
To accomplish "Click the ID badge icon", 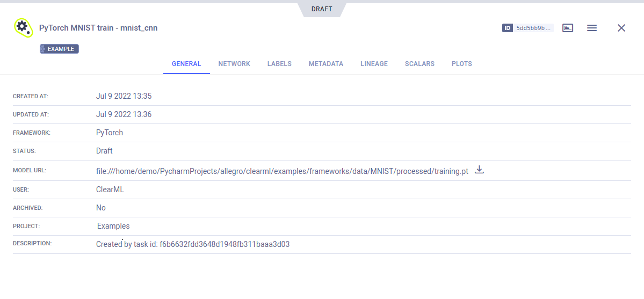I will pyautogui.click(x=508, y=28).
